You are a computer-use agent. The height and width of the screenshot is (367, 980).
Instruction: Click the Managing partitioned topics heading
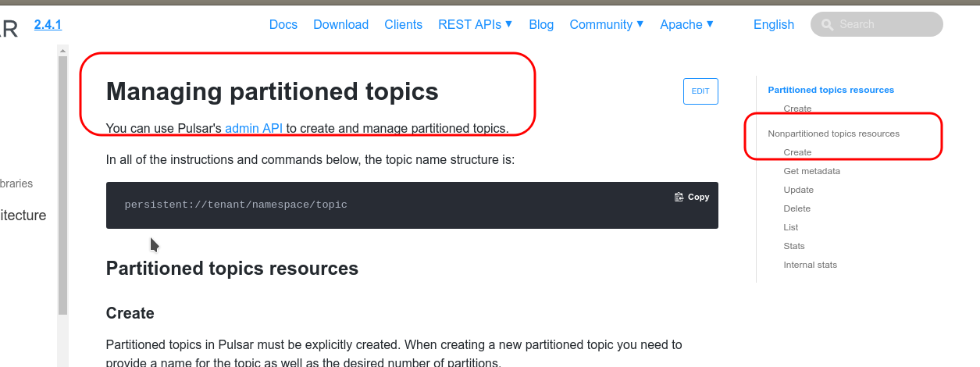click(272, 91)
